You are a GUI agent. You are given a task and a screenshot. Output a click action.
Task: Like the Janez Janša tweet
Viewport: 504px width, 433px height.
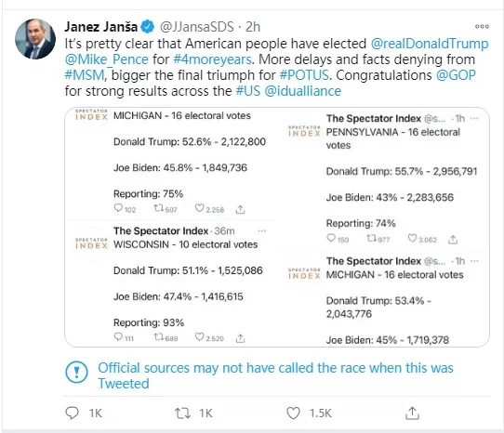pyautogui.click(x=293, y=413)
